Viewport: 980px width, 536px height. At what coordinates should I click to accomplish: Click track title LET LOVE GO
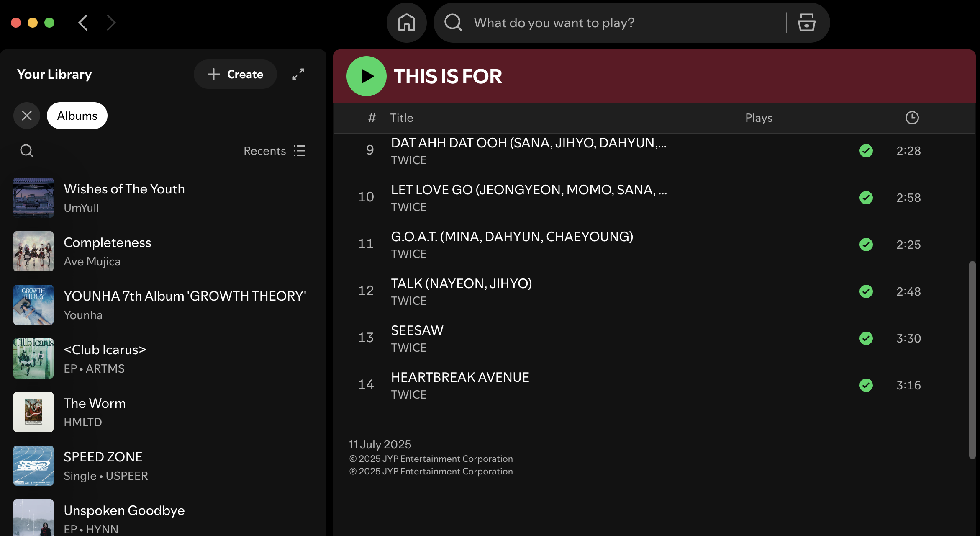pyautogui.click(x=529, y=190)
